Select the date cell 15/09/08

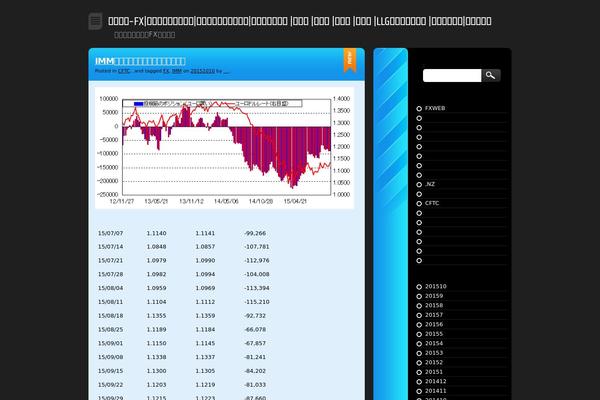pos(110,357)
